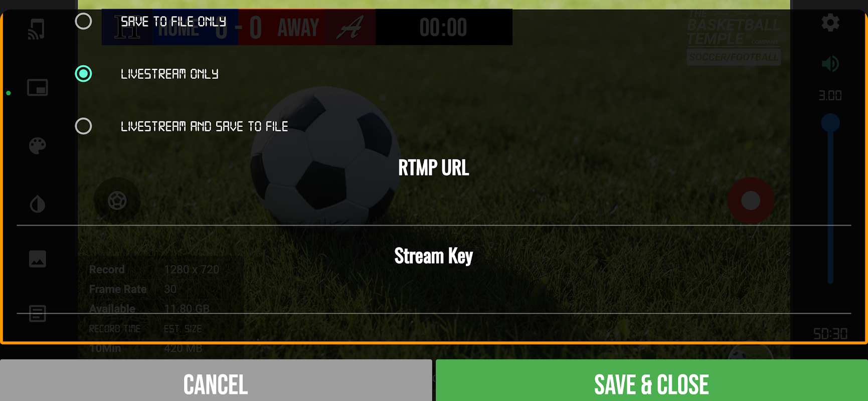Choose Livestream And Save To File
The image size is (868, 401).
pyautogui.click(x=83, y=126)
